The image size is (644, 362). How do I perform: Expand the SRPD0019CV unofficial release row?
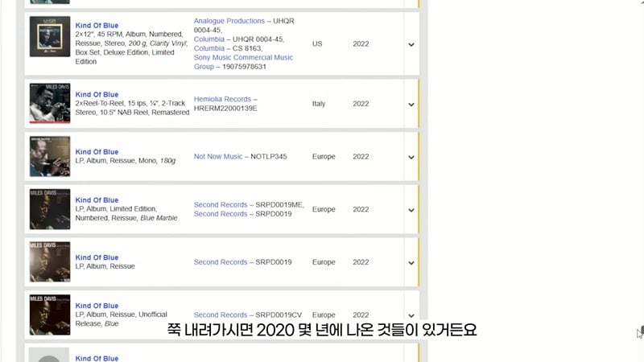pyautogui.click(x=411, y=315)
